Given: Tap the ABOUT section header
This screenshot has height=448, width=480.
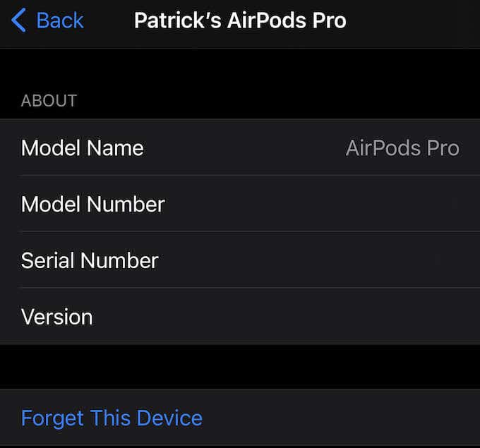Looking at the screenshot, I should point(49,100).
